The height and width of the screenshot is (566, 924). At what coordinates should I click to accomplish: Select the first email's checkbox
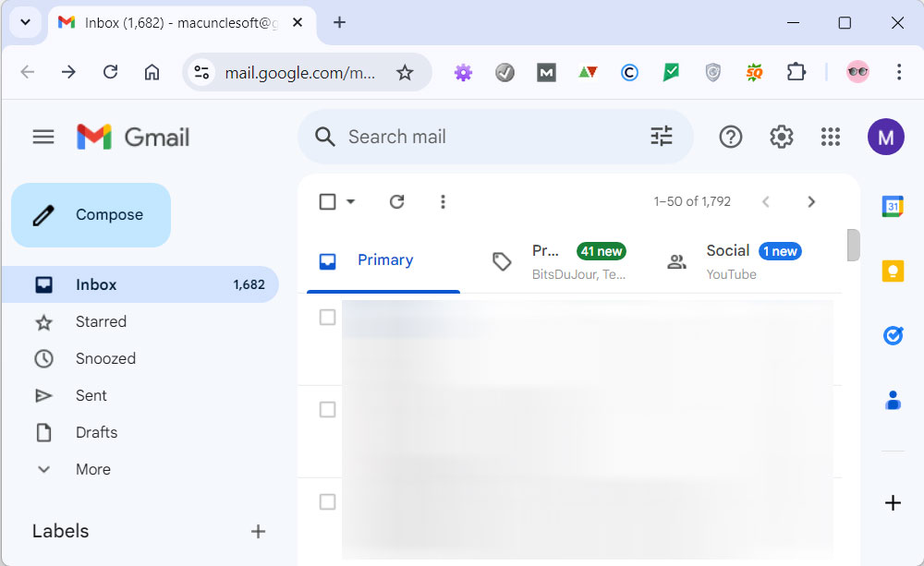(327, 318)
